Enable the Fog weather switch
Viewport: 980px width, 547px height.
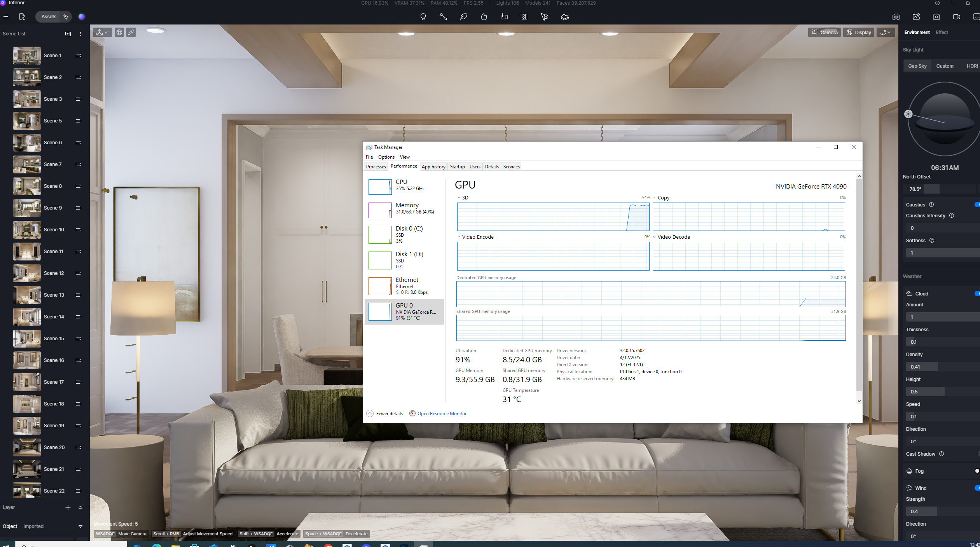977,471
